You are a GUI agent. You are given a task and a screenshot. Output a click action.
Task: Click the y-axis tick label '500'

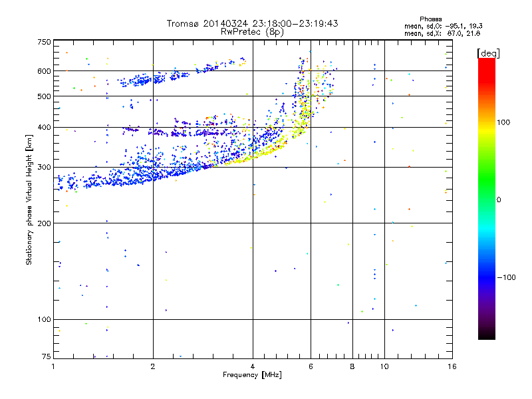(x=44, y=96)
